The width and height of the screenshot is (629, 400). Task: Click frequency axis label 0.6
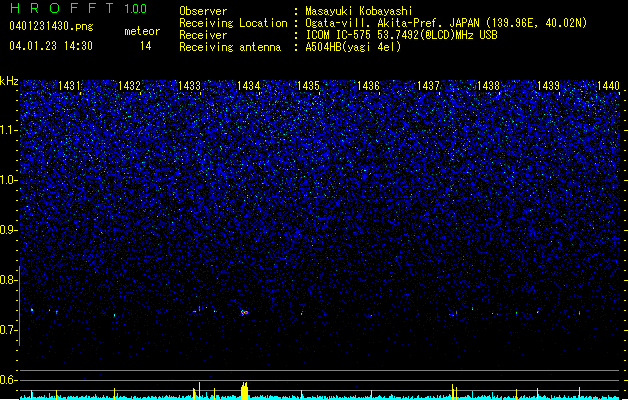pos(8,380)
